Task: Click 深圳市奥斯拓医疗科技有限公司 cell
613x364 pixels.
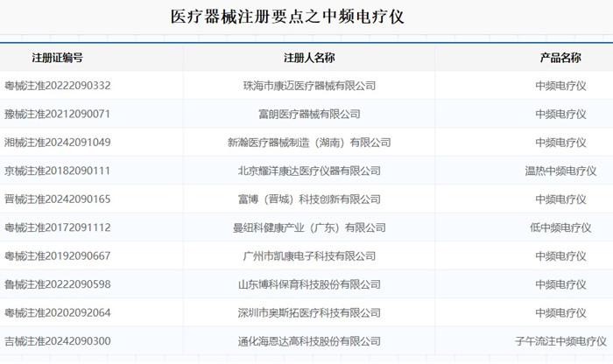Action: click(309, 312)
